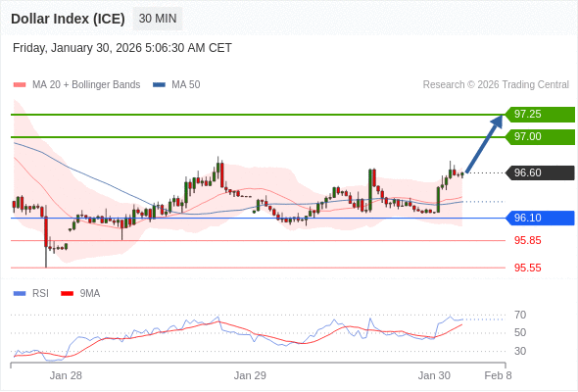Click the 97.25 green resistance price tag
This screenshot has width=578, height=392.
coord(540,115)
